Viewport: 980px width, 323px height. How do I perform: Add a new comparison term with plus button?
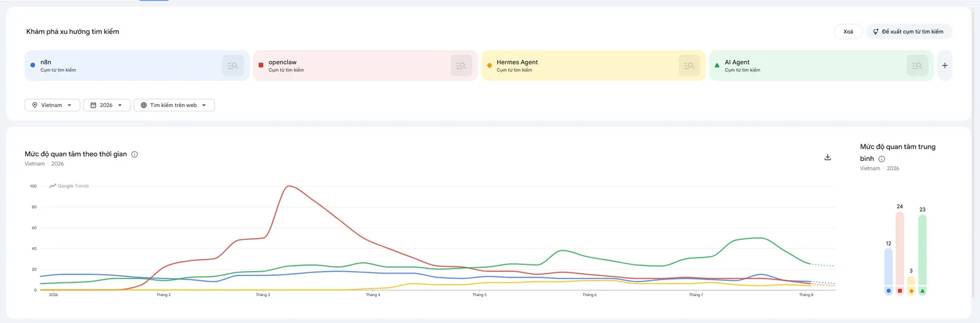point(944,65)
